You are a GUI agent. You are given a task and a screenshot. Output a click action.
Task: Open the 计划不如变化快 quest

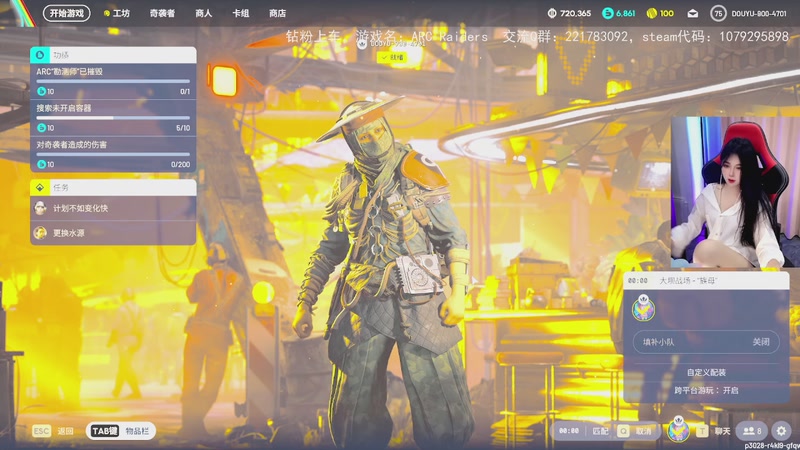tap(113, 208)
